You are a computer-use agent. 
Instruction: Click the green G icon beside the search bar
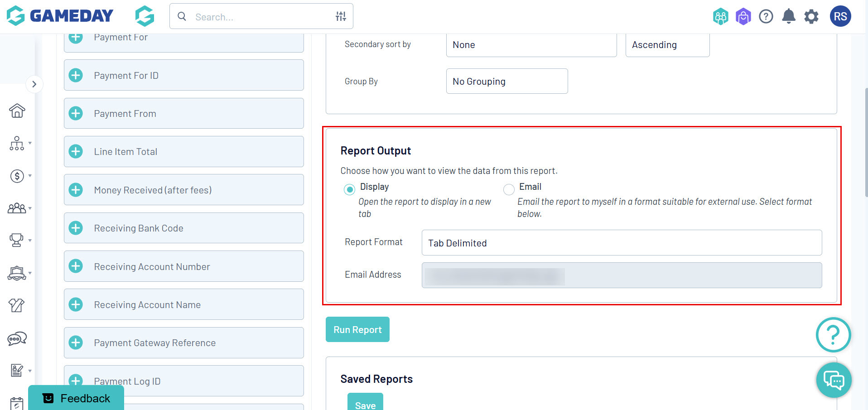click(x=145, y=16)
